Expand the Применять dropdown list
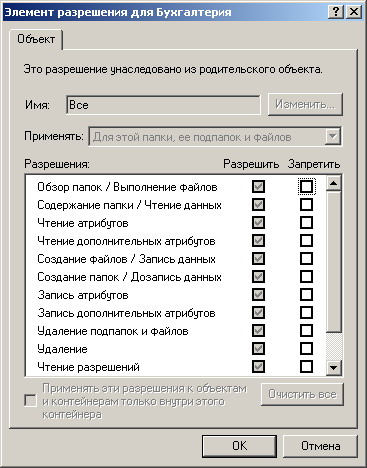Viewport: 367px width, 468px height. coord(333,137)
